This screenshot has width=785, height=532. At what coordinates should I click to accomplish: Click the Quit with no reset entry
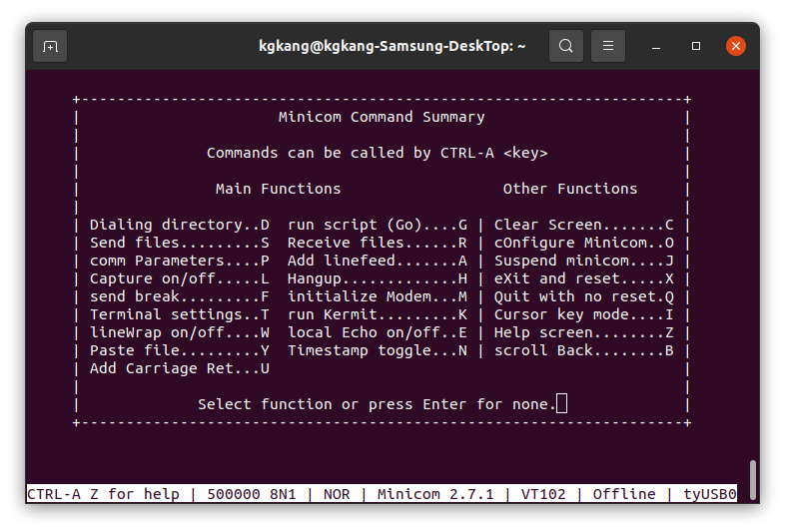coord(583,296)
